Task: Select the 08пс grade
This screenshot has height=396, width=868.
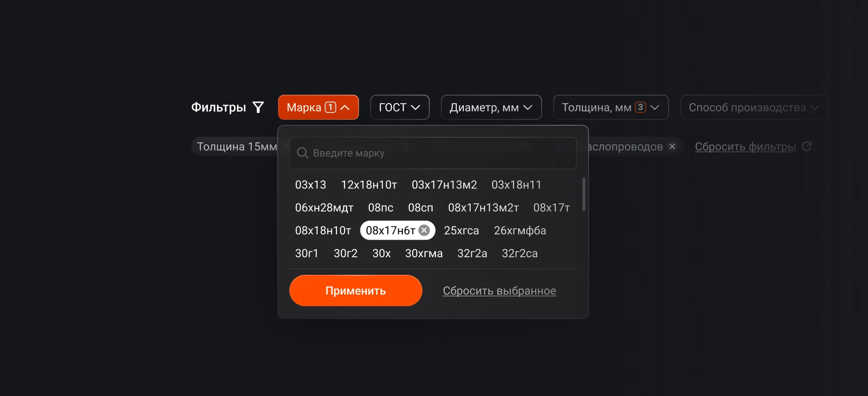Action: tap(381, 208)
